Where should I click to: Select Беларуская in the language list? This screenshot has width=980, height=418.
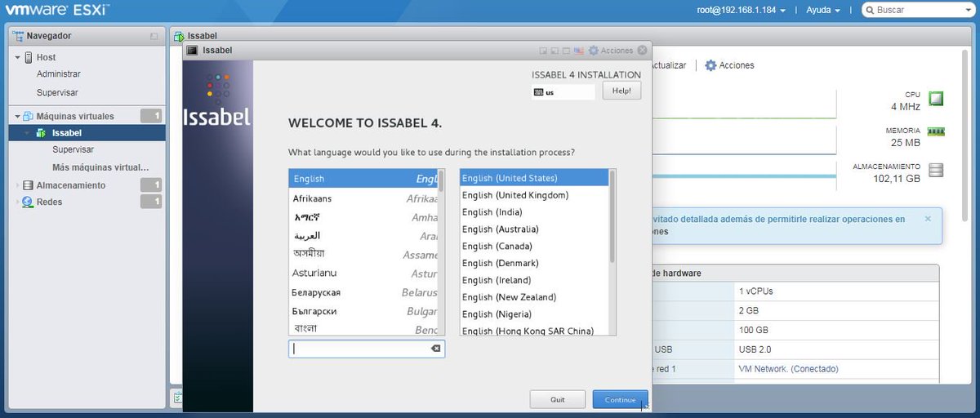tap(363, 292)
